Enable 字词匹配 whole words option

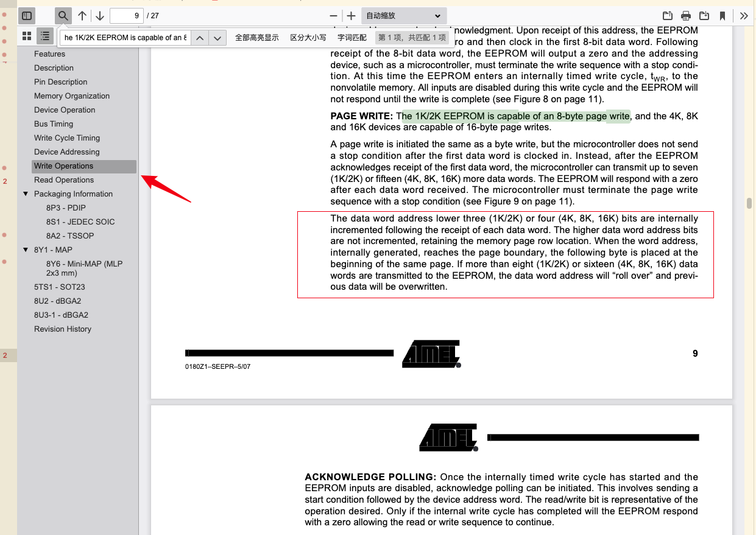(x=352, y=38)
